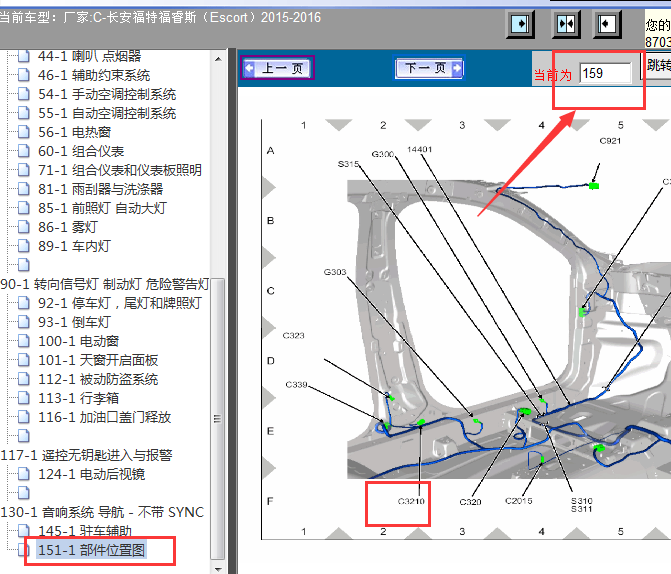671x574 pixels.
Task: Go to previous page with 上一页
Action: click(277, 68)
